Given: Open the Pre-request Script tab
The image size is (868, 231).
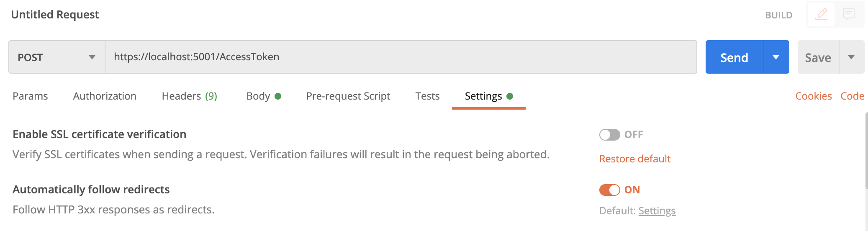Looking at the screenshot, I should coord(348,96).
